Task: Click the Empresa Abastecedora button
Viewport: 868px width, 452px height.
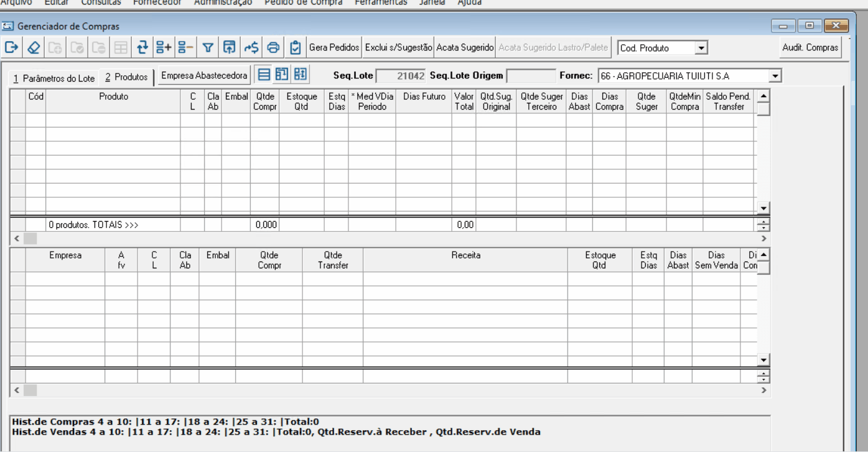Action: tap(204, 75)
